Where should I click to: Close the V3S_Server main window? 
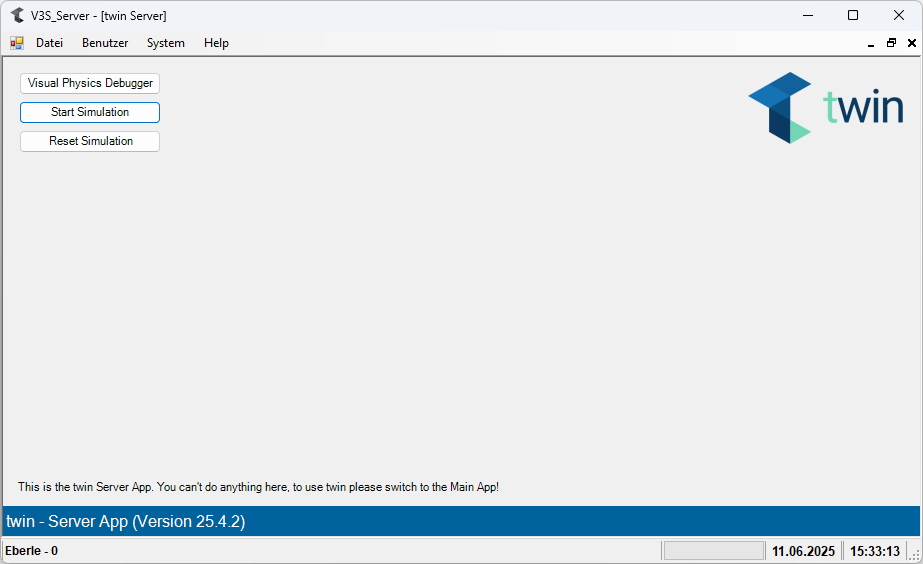(898, 15)
